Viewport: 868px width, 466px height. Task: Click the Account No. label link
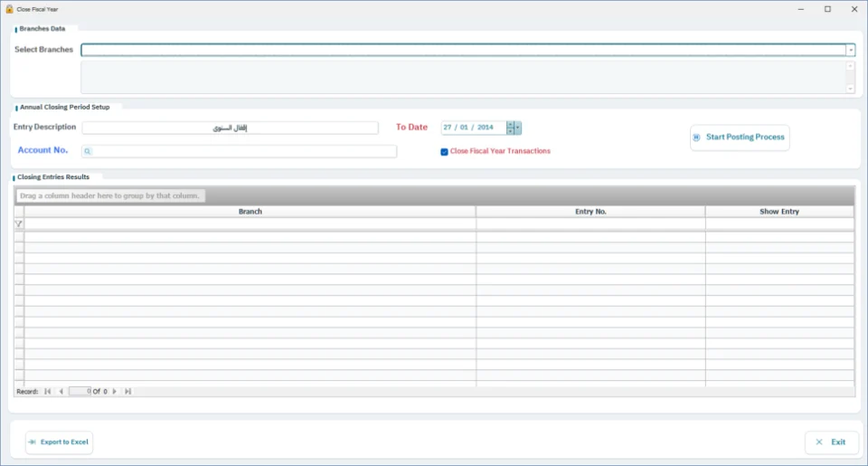pyautogui.click(x=42, y=150)
